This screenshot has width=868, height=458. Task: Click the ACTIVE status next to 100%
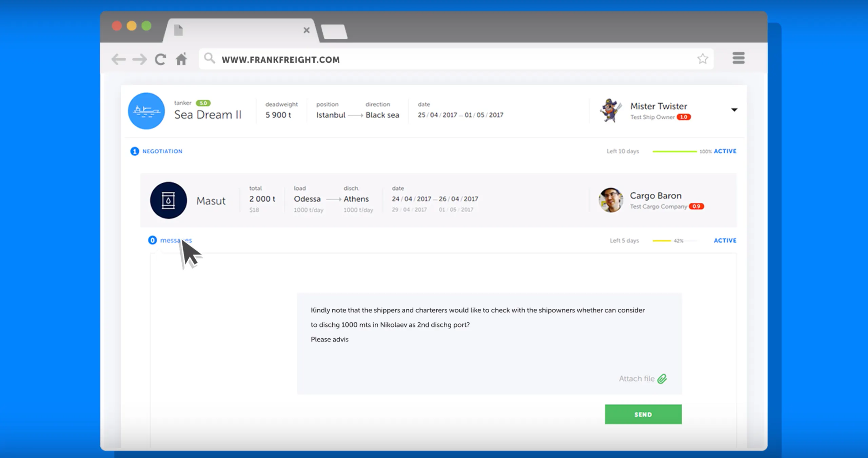tap(725, 151)
